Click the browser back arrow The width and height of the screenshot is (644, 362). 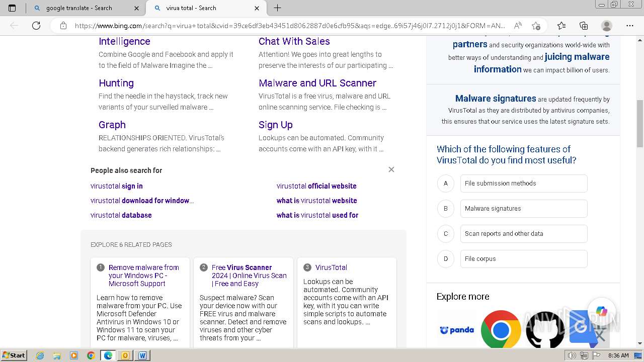coord(14,26)
